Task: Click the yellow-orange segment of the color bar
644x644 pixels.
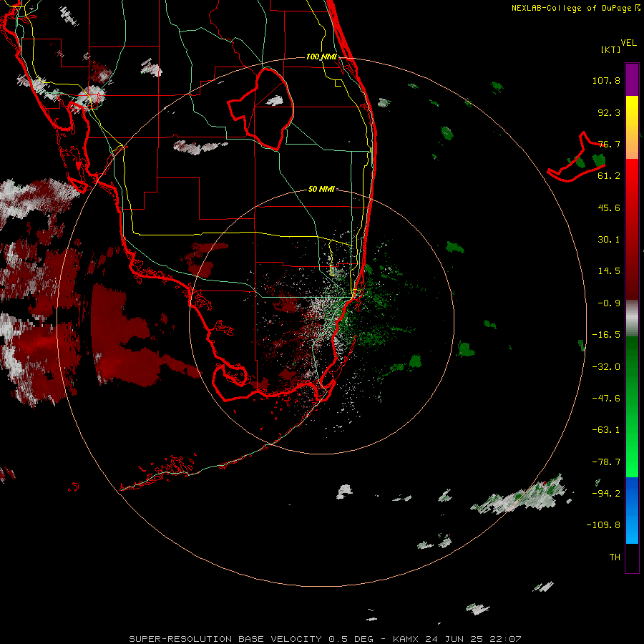Action: coord(632,127)
